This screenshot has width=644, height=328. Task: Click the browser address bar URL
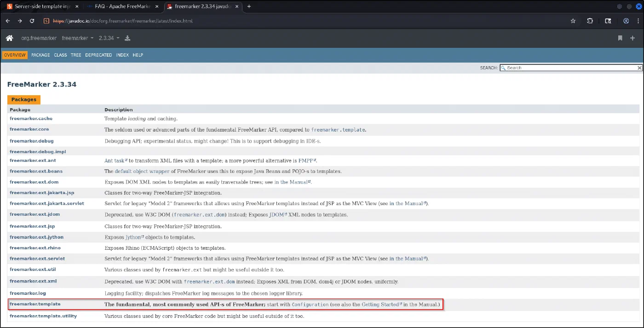(122, 21)
